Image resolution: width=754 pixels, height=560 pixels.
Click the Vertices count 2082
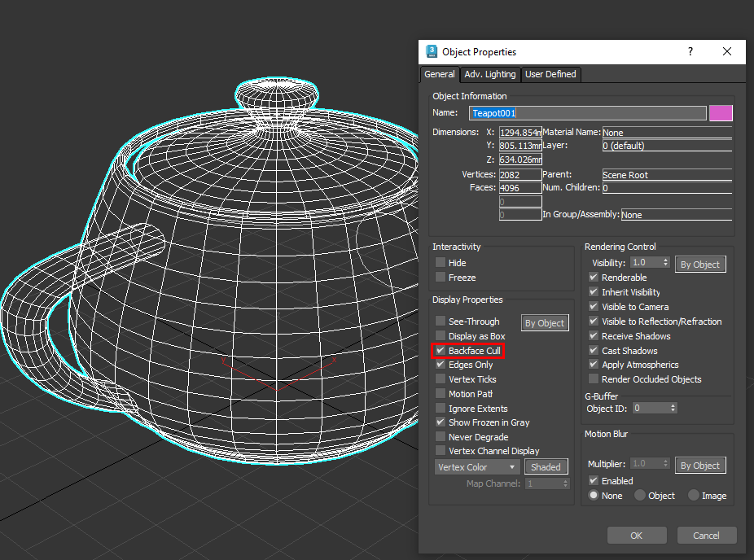point(520,175)
